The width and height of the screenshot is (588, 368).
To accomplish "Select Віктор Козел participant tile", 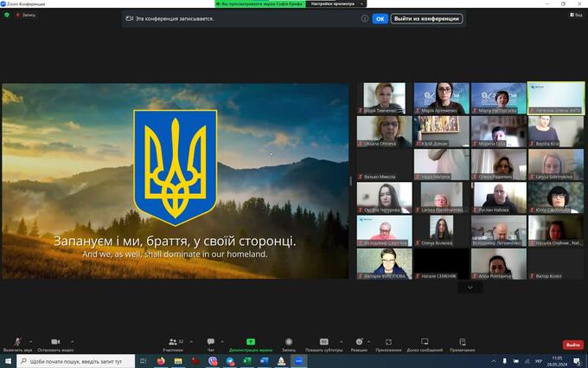I will [x=556, y=263].
